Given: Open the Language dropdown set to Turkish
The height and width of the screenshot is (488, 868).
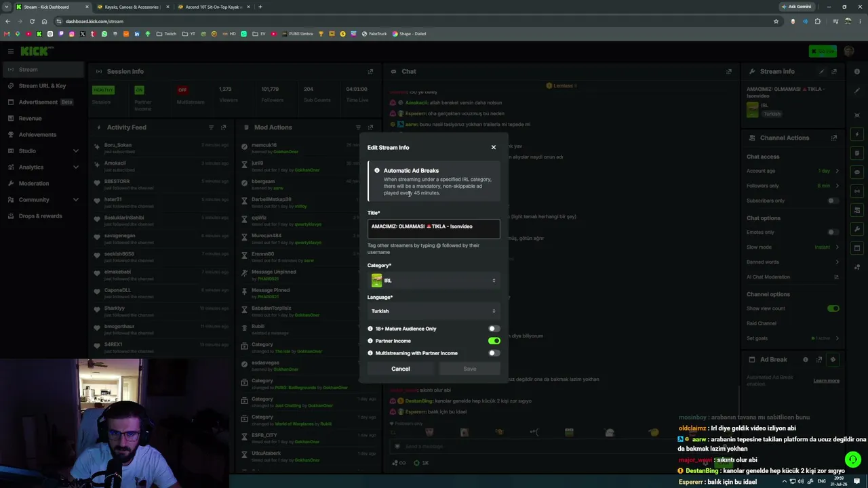Looking at the screenshot, I should click(x=433, y=311).
